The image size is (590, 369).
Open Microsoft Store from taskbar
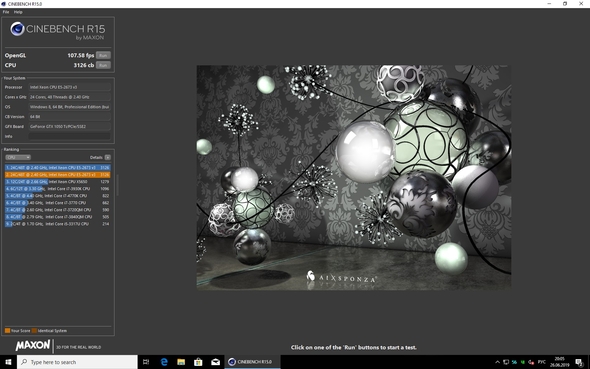click(x=198, y=362)
